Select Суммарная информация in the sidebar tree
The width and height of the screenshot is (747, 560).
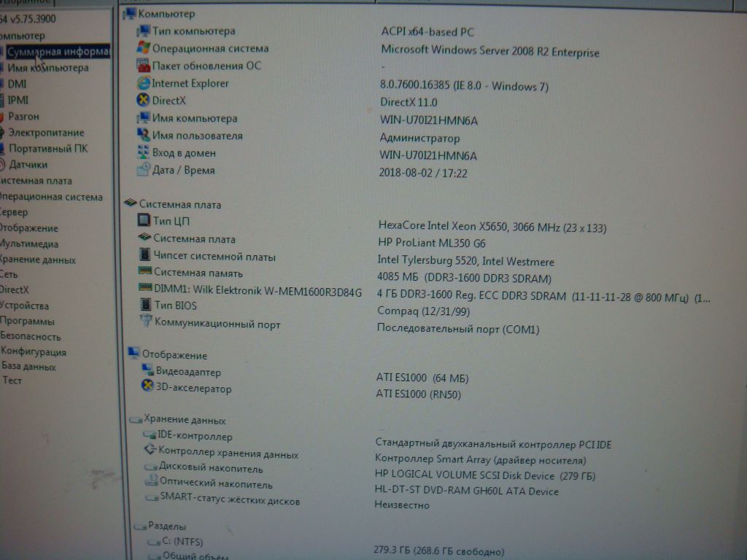click(x=58, y=52)
